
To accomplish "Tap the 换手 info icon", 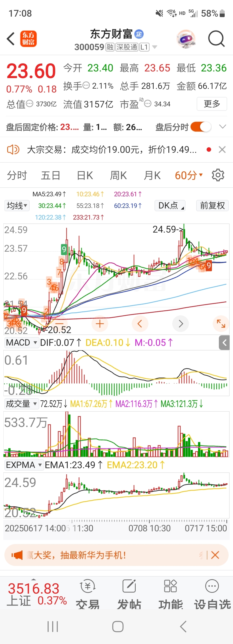I will pos(86,85).
